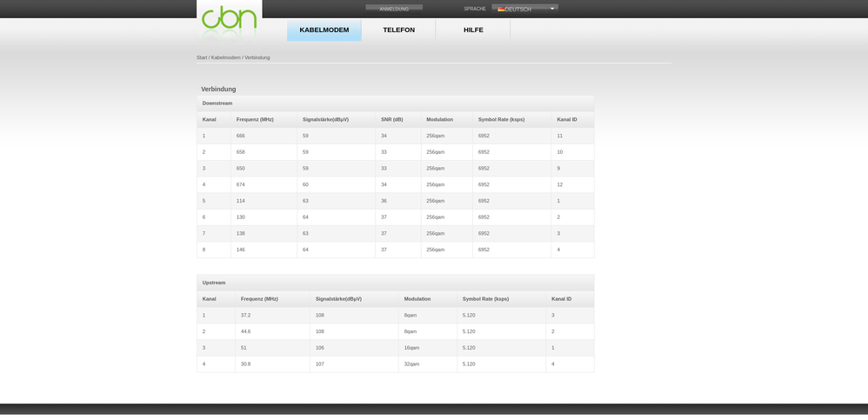Click Kanal ID 12 in downstream table

pyautogui.click(x=559, y=185)
